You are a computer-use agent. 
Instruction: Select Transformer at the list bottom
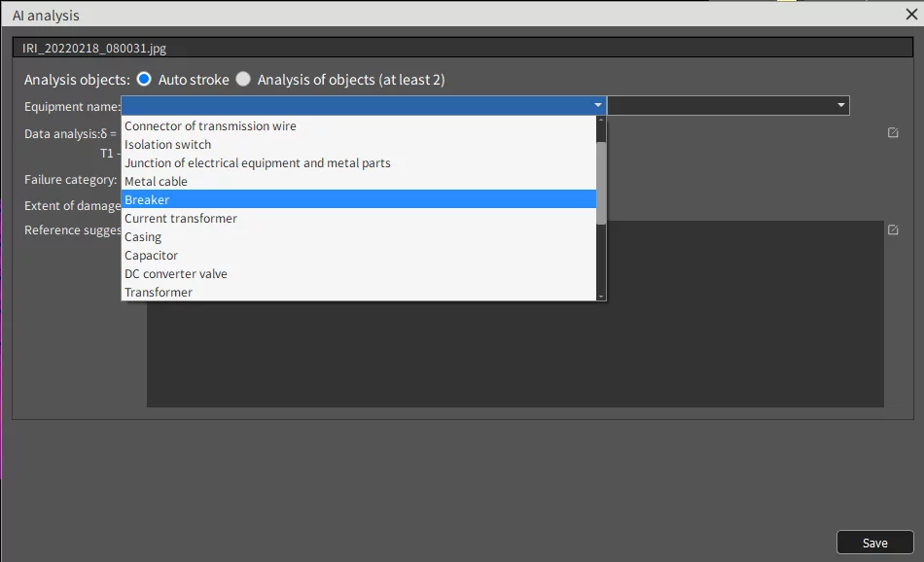coord(359,293)
